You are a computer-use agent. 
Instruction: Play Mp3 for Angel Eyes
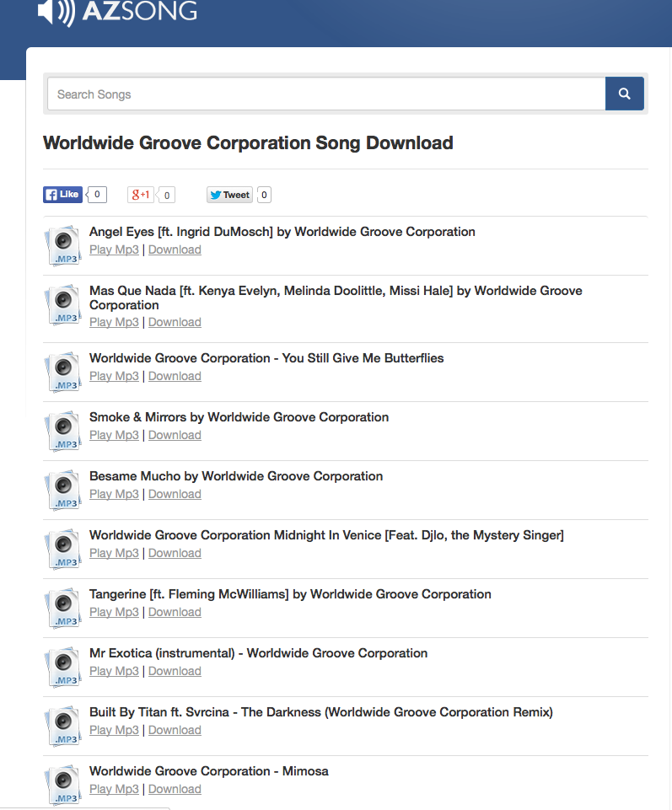pyautogui.click(x=114, y=249)
